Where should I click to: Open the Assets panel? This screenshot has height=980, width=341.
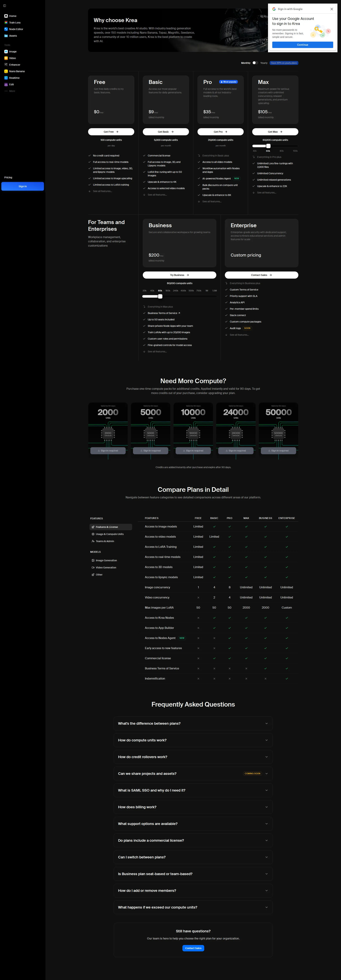pos(13,36)
